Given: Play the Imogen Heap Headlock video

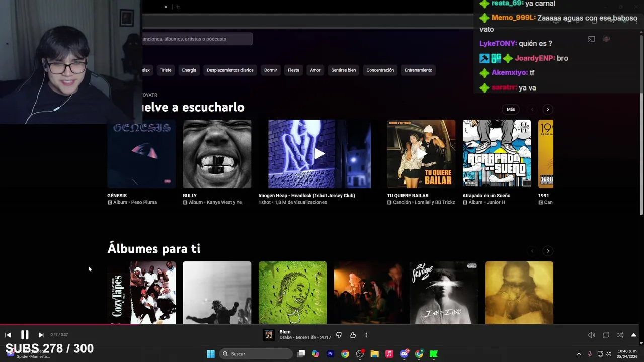Looking at the screenshot, I should tap(319, 154).
